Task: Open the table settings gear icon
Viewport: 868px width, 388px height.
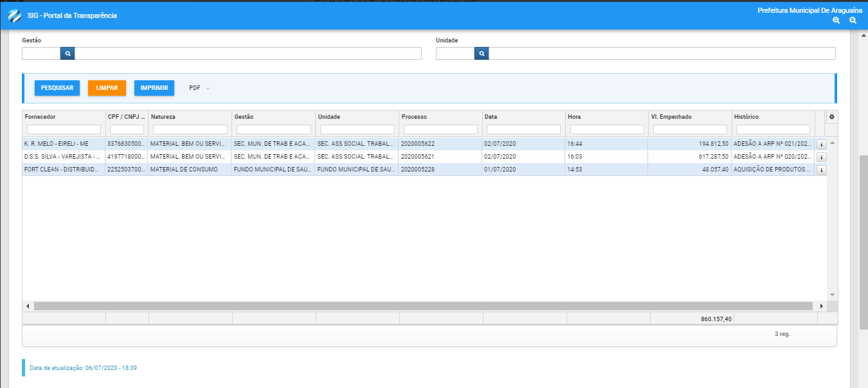Action: 831,117
